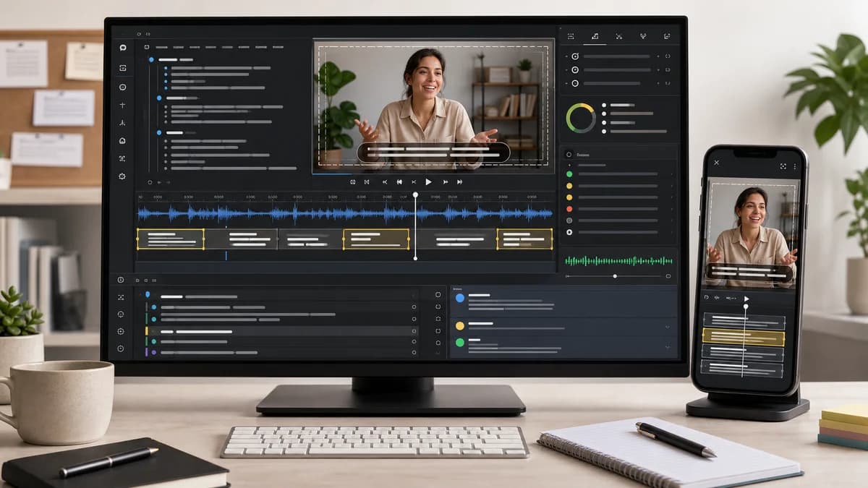Image resolution: width=868 pixels, height=488 pixels.
Task: Toggle circle on the yellow-highlighted track row
Action: pos(414,330)
